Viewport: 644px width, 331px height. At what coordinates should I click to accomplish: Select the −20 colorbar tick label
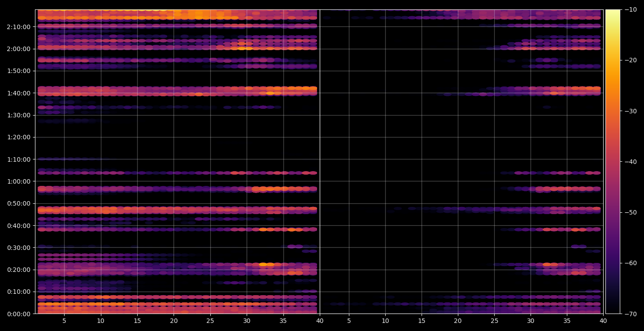point(631,60)
